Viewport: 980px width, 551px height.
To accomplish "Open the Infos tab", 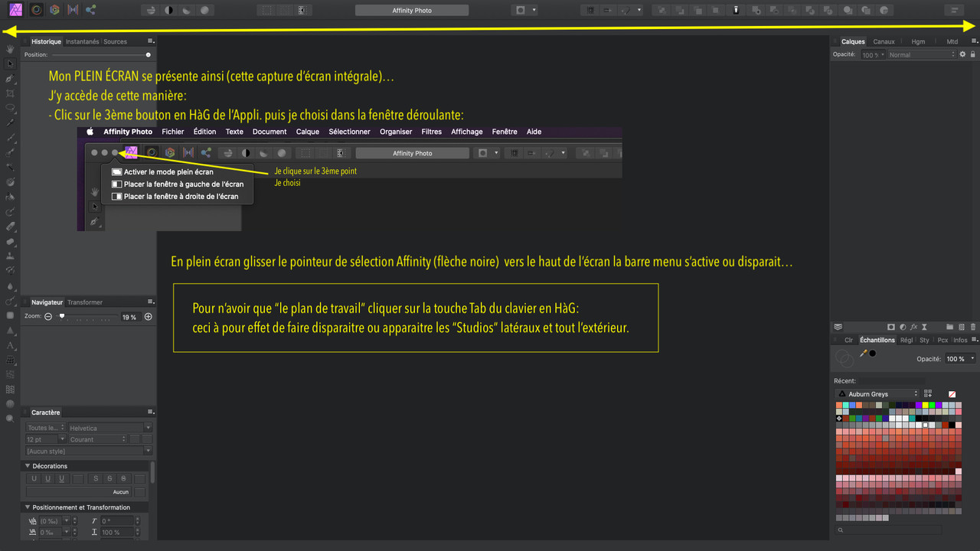I will coord(960,340).
